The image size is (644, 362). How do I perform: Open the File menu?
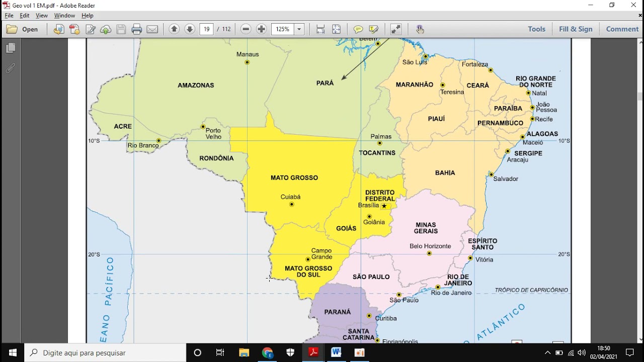[9, 16]
